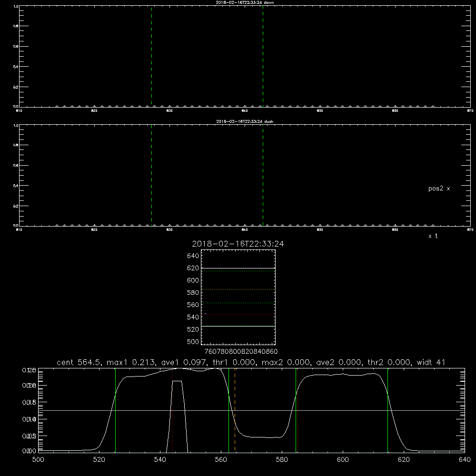Click x-axis label '640' of bottom plot
The height and width of the screenshot is (476, 476).
(x=465, y=460)
